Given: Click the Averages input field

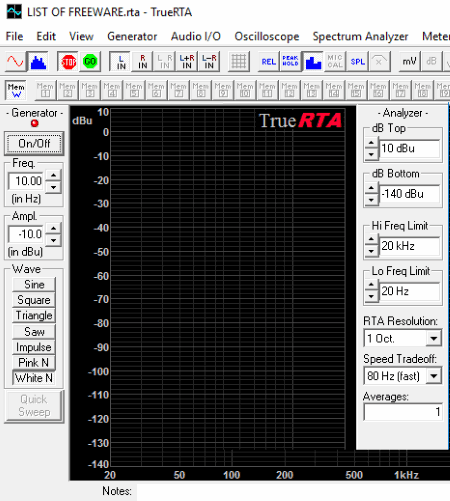Looking at the screenshot, I should point(403,412).
